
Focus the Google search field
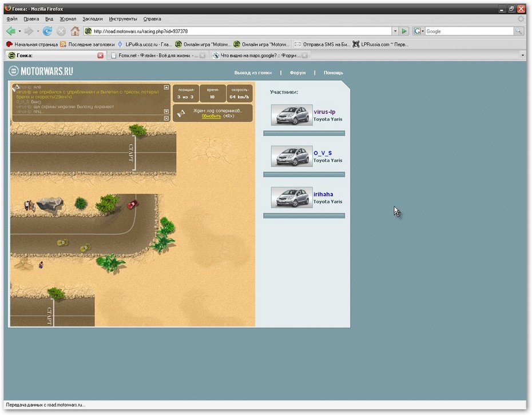pyautogui.click(x=470, y=31)
